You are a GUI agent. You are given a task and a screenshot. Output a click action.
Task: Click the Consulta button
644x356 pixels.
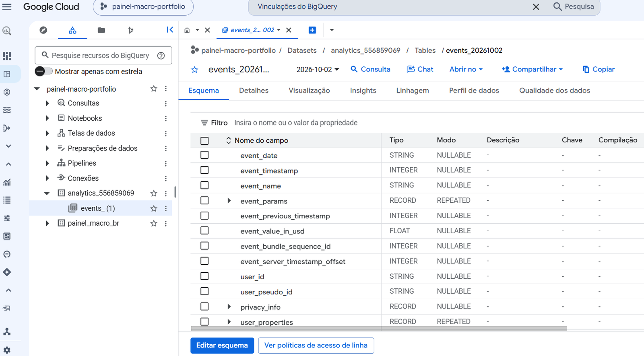coord(370,69)
